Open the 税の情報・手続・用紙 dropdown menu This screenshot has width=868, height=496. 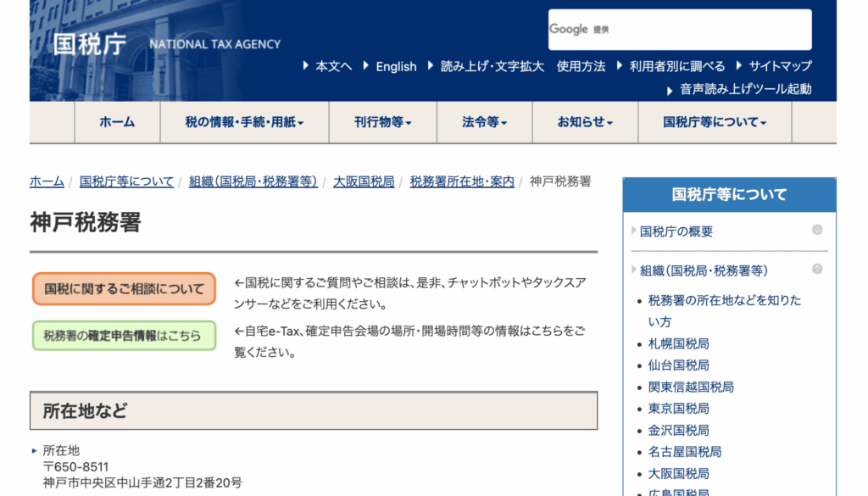pos(244,122)
